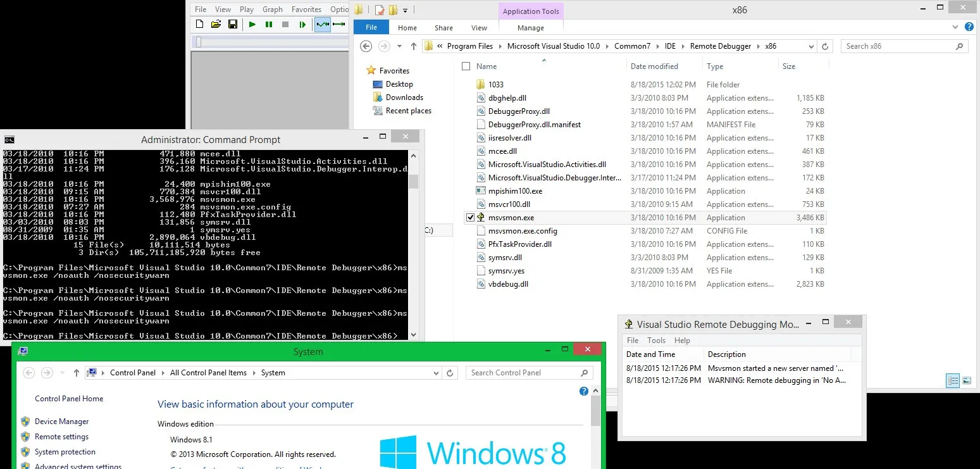Open Help menu in Remote Debugging Monitor
This screenshot has width=980, height=469.
click(682, 341)
